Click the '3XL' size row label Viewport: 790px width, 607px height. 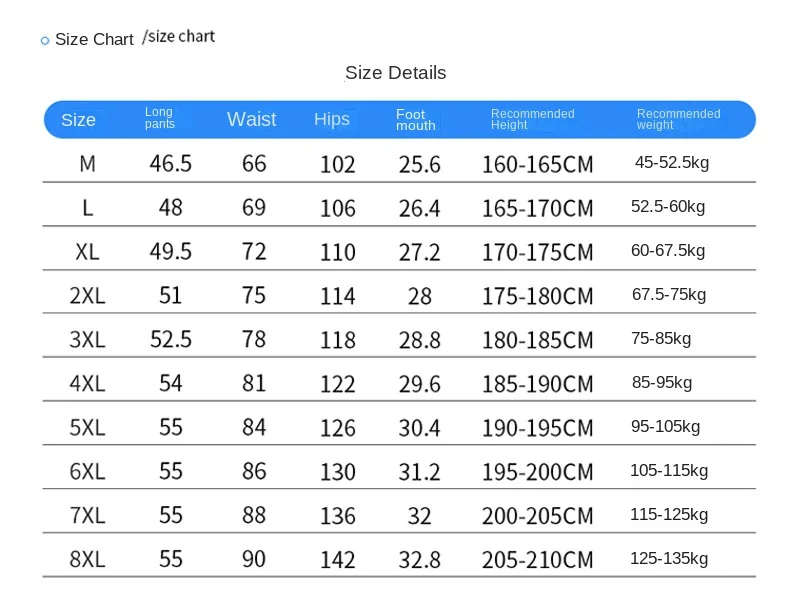87,339
